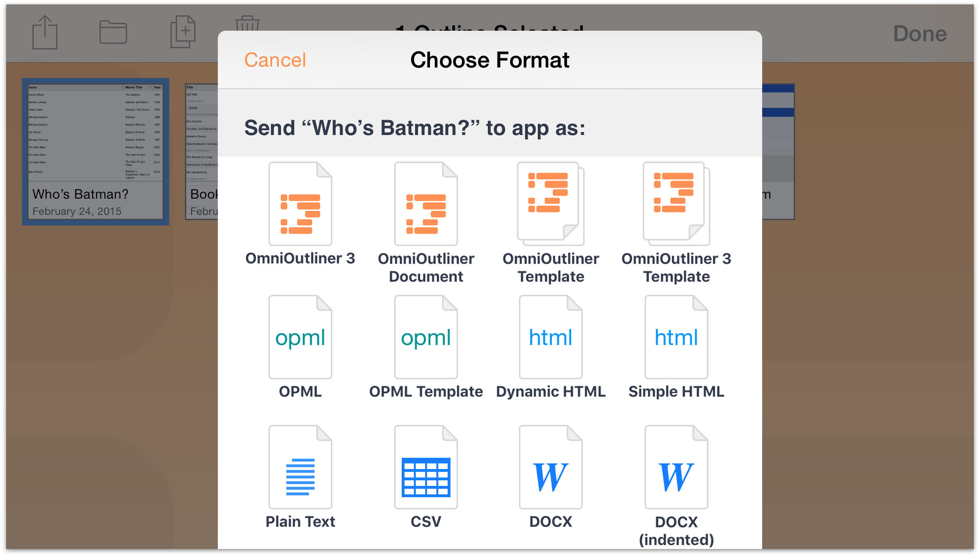Open the share icon in the toolbar
The height and width of the screenshot is (556, 980).
coord(45,32)
